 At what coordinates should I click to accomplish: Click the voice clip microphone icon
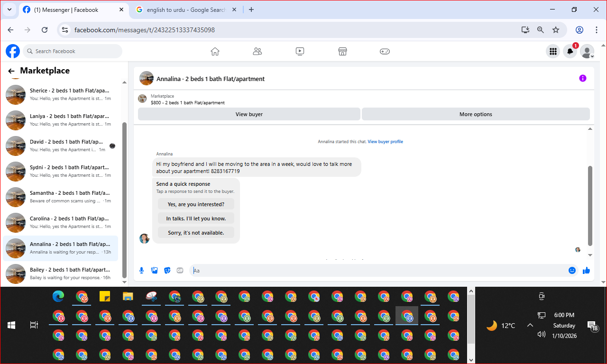(141, 270)
